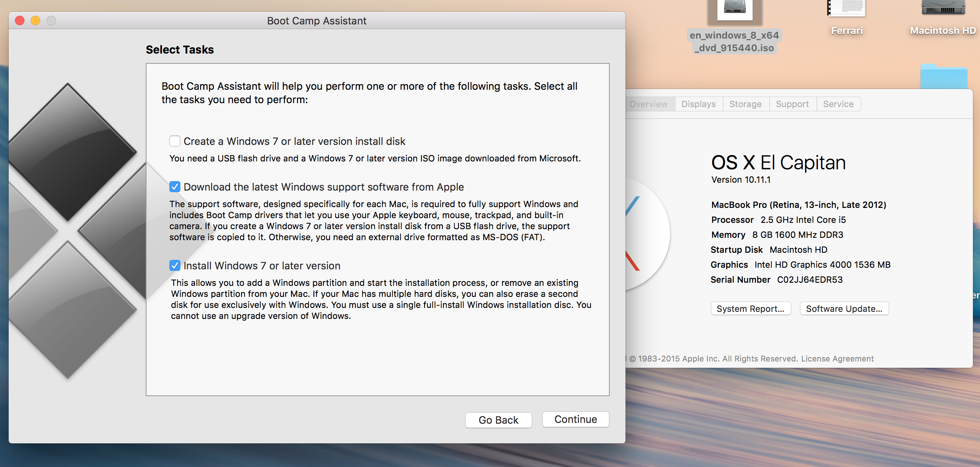The image size is (980, 467).
Task: Click the Go Back button
Action: [498, 420]
